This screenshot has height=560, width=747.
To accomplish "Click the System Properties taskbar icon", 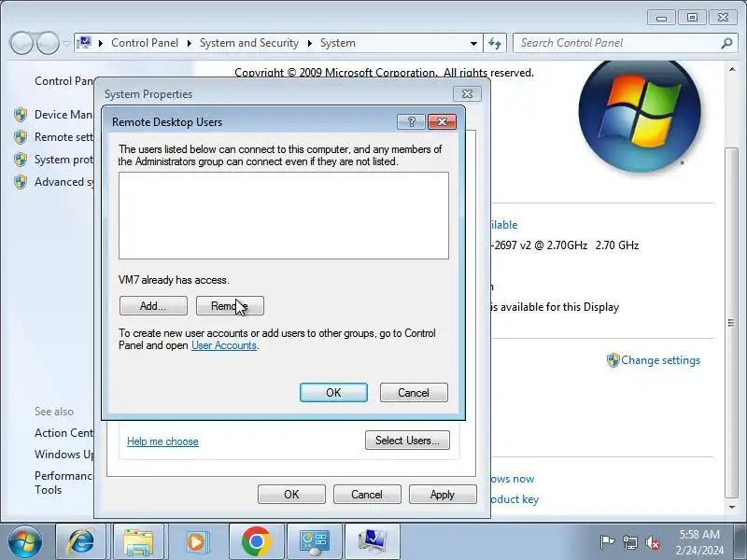I will click(x=372, y=541).
